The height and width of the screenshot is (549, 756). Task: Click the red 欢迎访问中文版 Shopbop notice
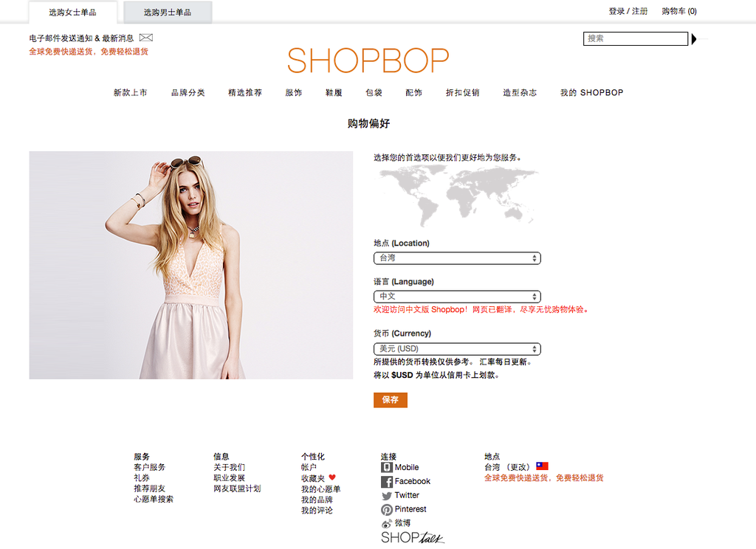[481, 309]
